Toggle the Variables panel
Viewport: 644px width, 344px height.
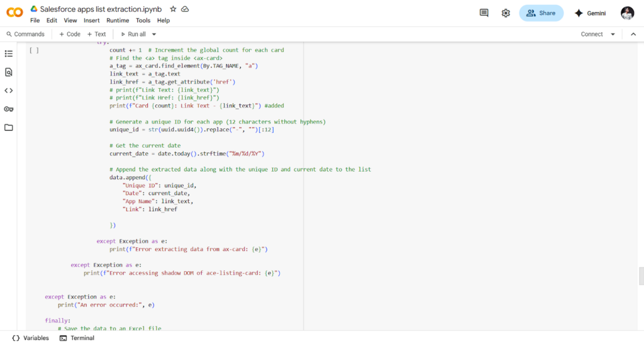(30, 338)
